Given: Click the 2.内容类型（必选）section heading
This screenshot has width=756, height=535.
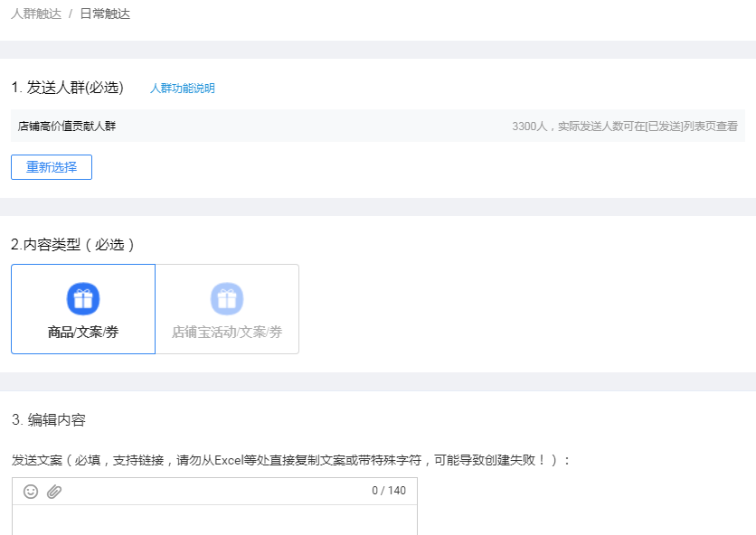Looking at the screenshot, I should click(x=73, y=244).
